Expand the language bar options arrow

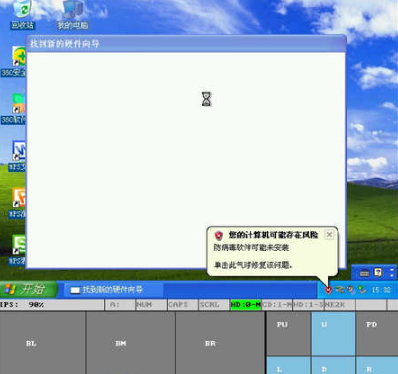coord(392,273)
